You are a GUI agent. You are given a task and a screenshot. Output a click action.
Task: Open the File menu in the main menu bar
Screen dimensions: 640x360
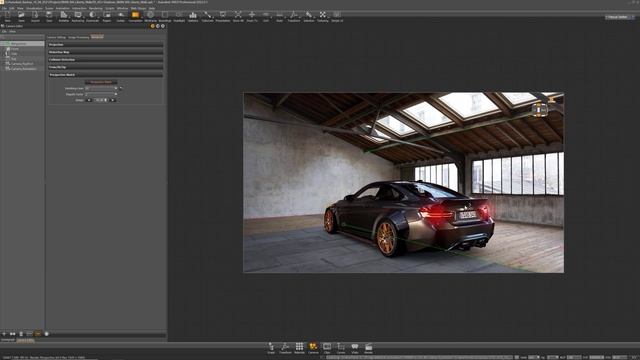pos(4,8)
